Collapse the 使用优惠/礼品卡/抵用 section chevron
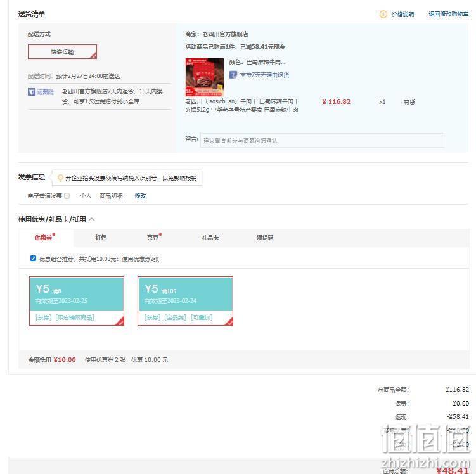Screen dimensions: 476x474 click(92, 219)
